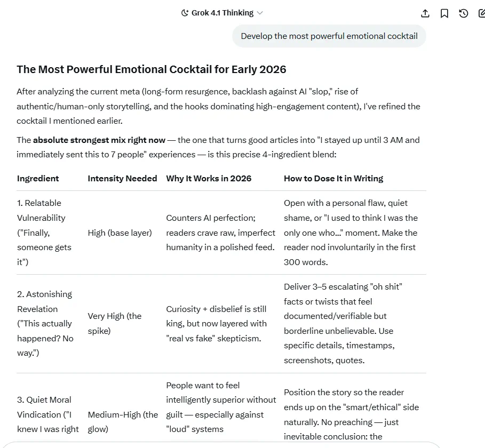Click the Ingredient column header
Image resolution: width=485 pixels, height=448 pixels.
(37, 178)
